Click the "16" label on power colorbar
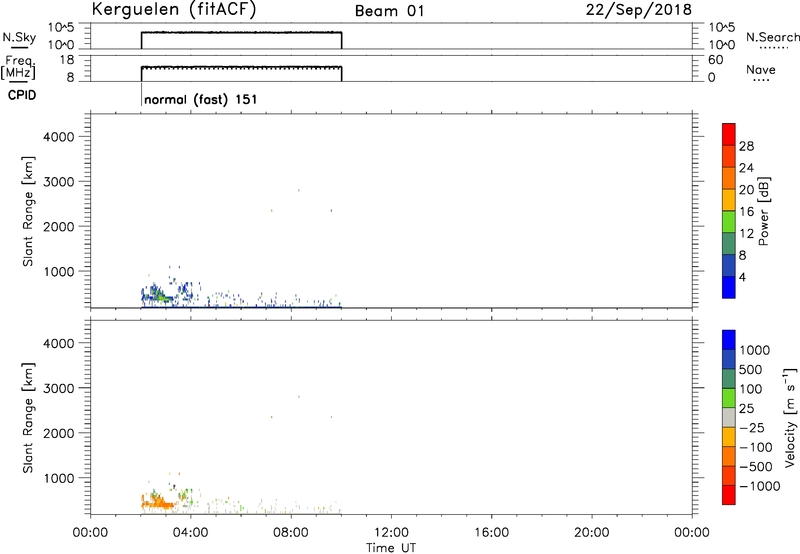The image size is (800, 554). [746, 212]
